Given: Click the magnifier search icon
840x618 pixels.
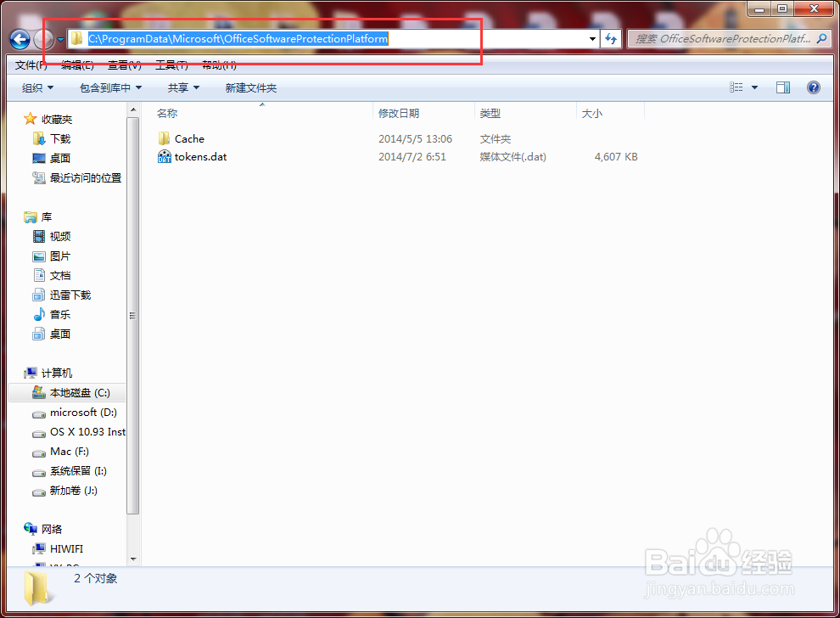Looking at the screenshot, I should click(x=822, y=38).
